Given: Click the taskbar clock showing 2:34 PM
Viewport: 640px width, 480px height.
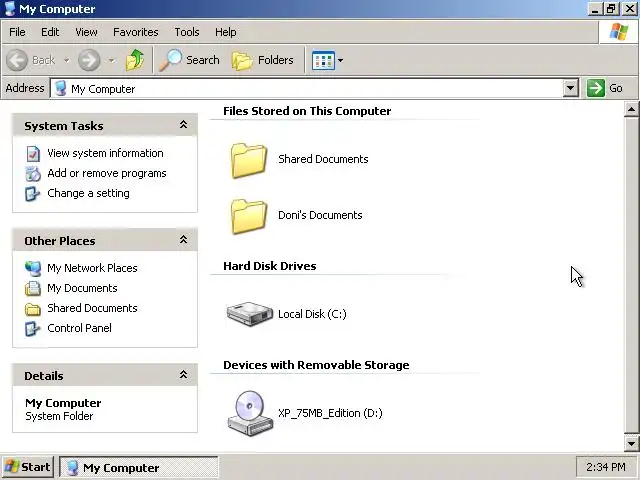Looking at the screenshot, I should 606,467.
